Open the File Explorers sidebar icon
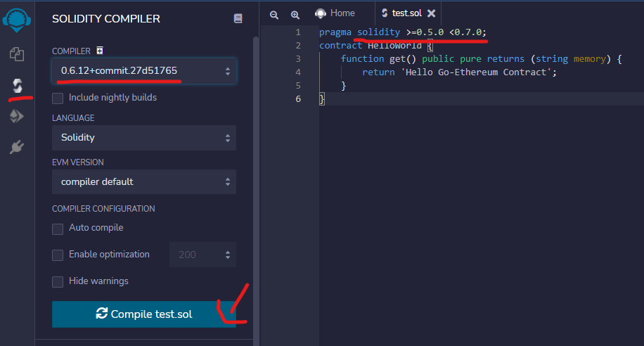The height and width of the screenshot is (346, 644). click(17, 54)
